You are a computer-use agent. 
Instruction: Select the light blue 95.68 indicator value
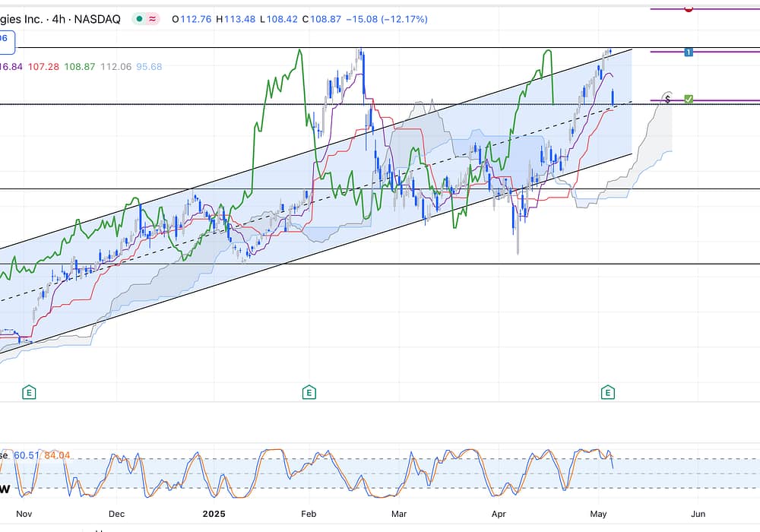[147, 67]
